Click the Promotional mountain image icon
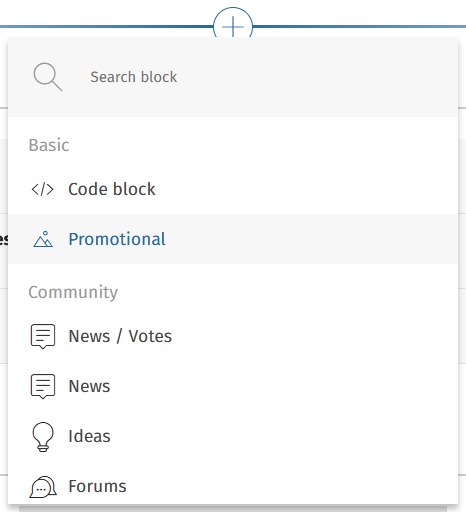Viewport: 466px width, 512px height. click(43, 239)
